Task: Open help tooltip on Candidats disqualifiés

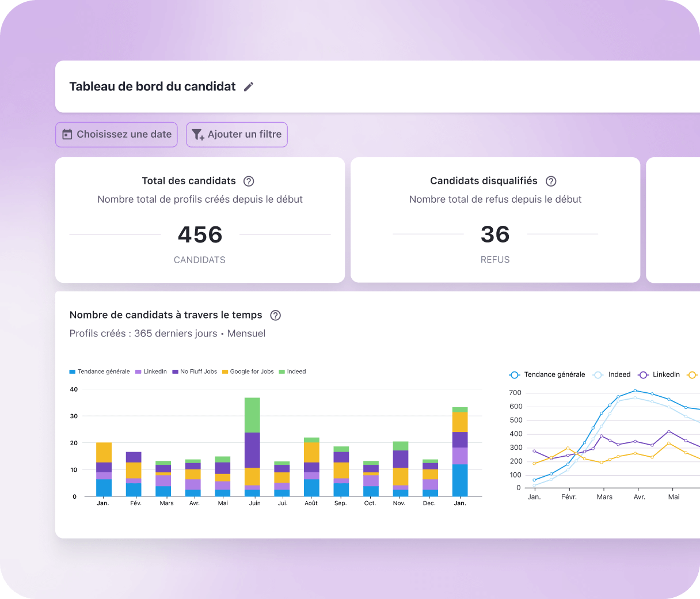Action: click(x=551, y=181)
